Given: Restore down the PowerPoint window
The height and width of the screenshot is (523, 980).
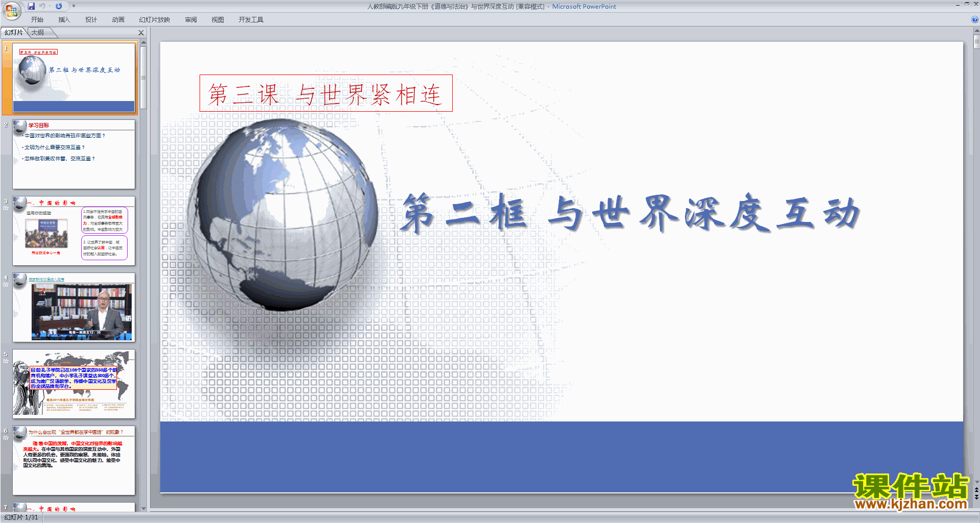Looking at the screenshot, I should tap(967, 4).
